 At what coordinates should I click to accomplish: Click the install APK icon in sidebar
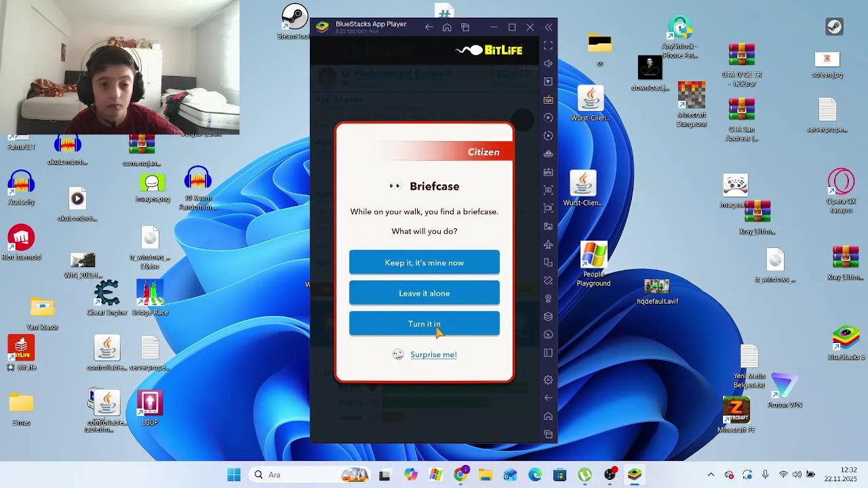[x=549, y=172]
